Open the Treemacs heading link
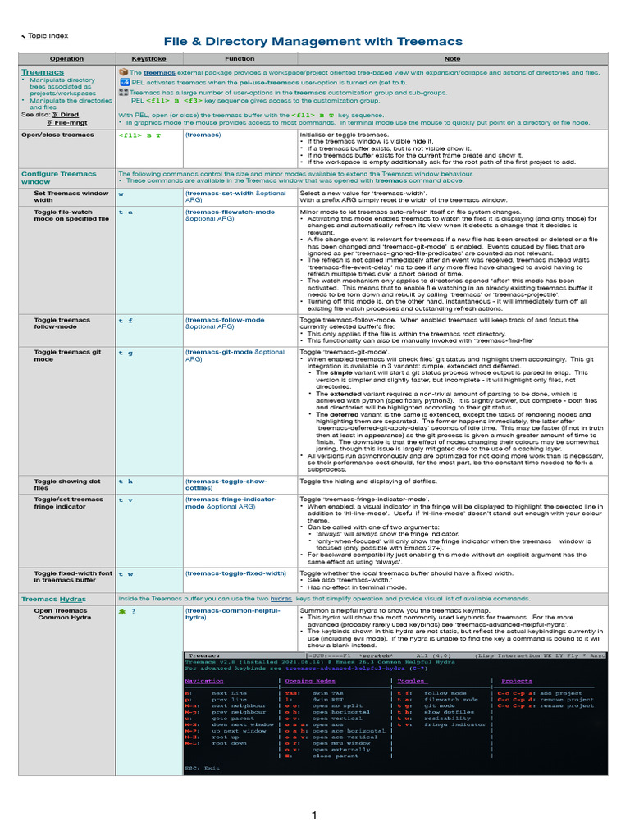This screenshot has height=840, width=630. click(x=43, y=72)
